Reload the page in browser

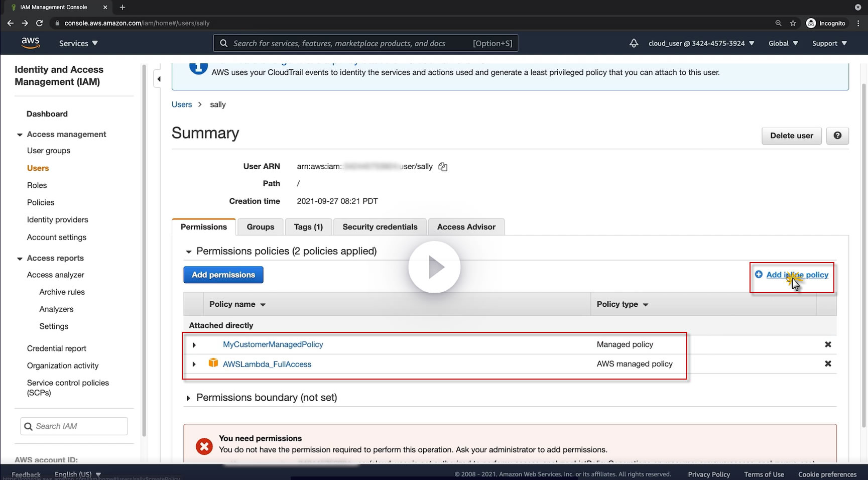coord(39,23)
